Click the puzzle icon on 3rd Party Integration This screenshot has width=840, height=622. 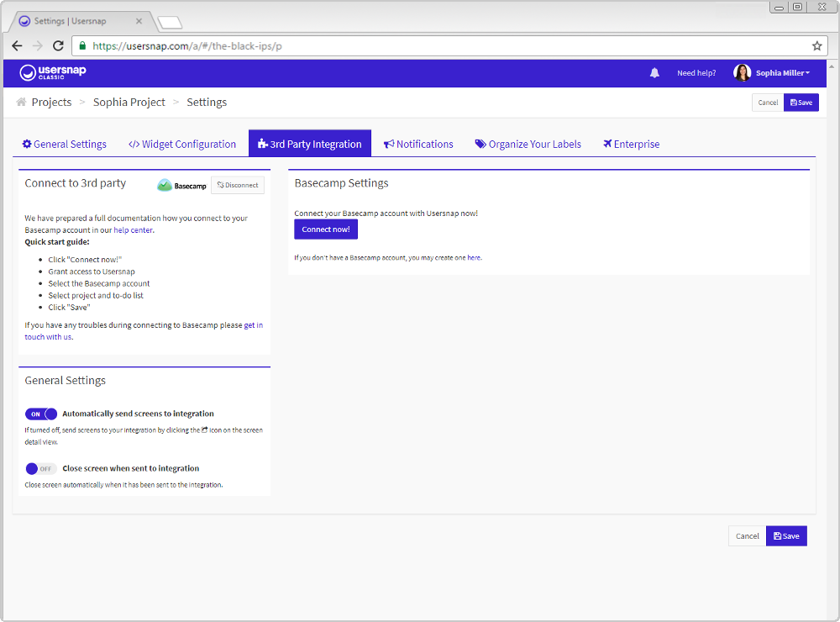pyautogui.click(x=262, y=143)
